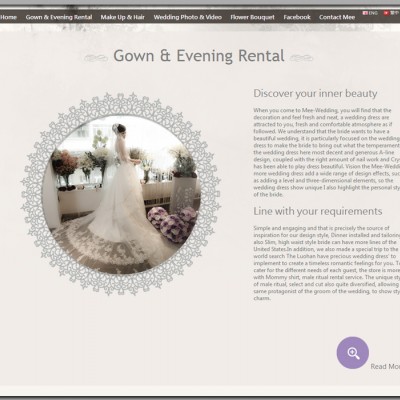The image size is (400, 400).
Task: Visit the Facebook nav link
Action: click(297, 17)
